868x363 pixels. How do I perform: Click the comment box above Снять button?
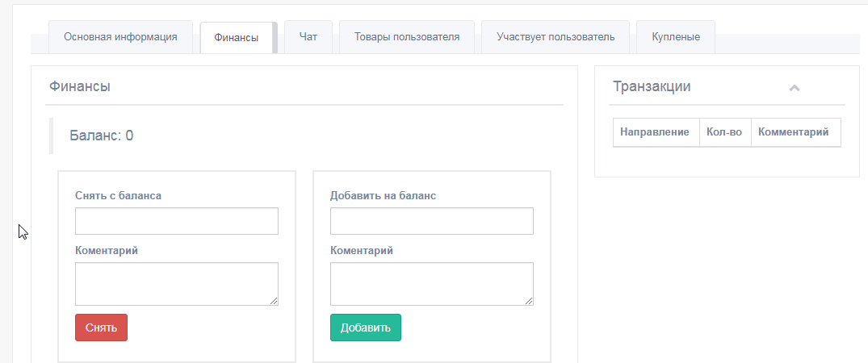pos(177,284)
